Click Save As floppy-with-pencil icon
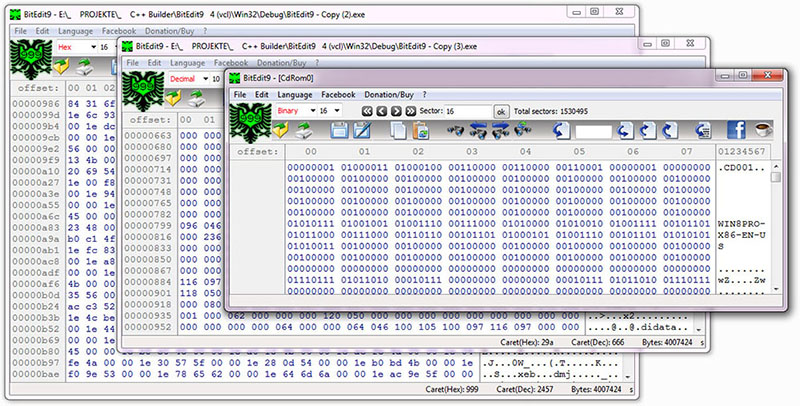 point(362,131)
